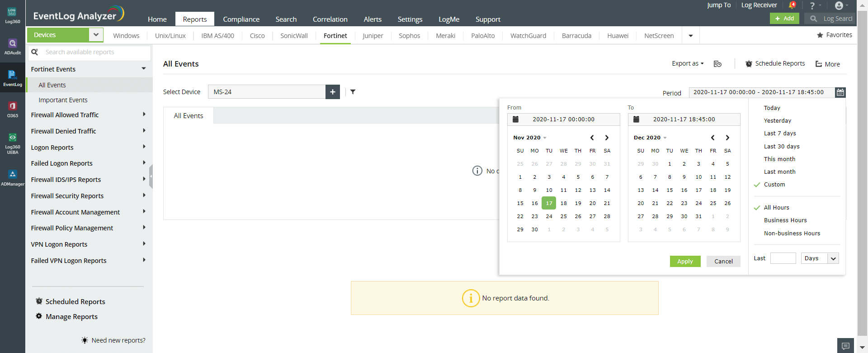The image size is (868, 353).
Task: Select the This month option
Action: point(779,159)
